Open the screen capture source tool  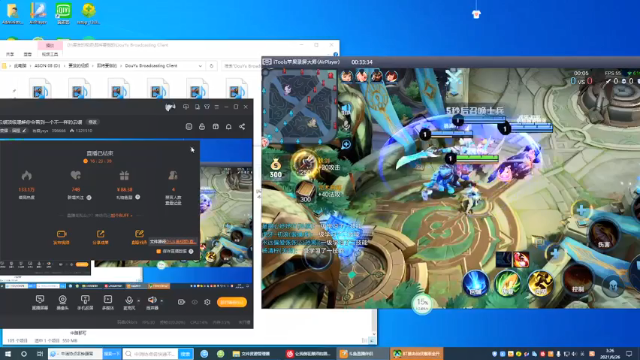coord(40,302)
